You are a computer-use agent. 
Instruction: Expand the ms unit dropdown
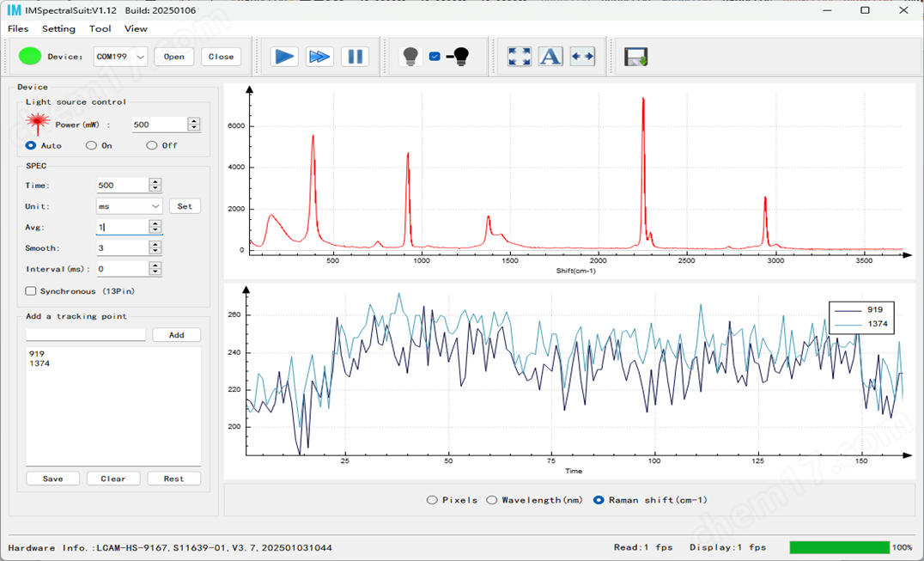(x=129, y=206)
